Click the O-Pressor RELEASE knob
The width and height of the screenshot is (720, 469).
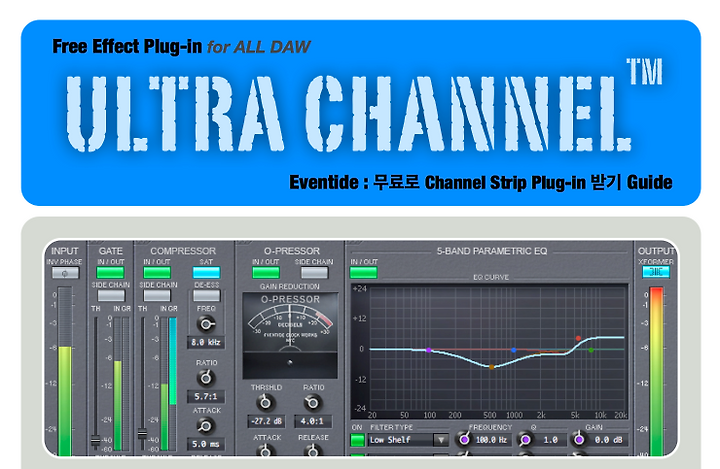click(x=313, y=451)
